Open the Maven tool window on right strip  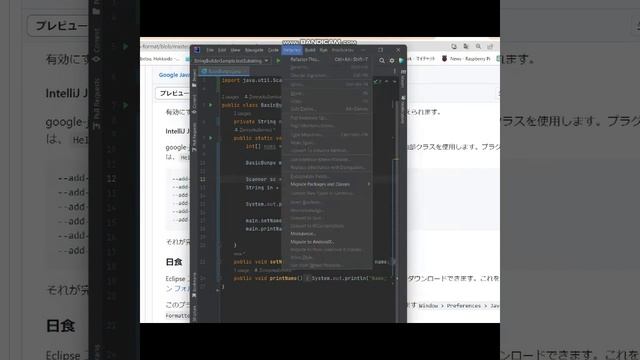403,79
